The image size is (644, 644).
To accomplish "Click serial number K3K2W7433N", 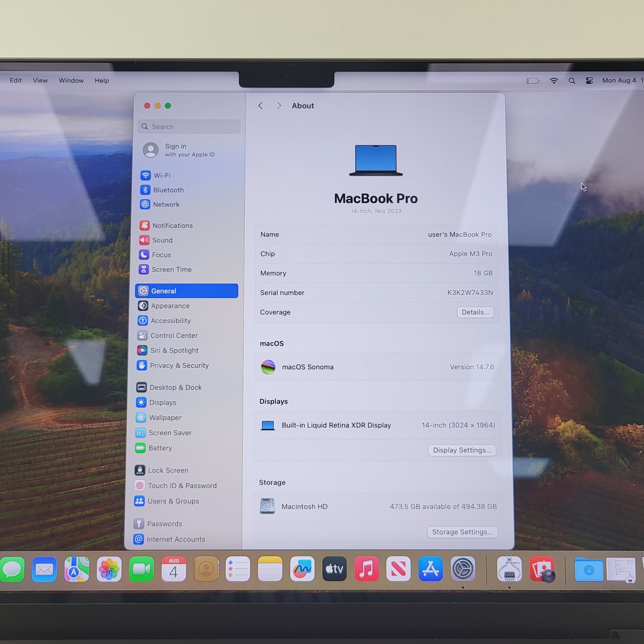I will 470,293.
